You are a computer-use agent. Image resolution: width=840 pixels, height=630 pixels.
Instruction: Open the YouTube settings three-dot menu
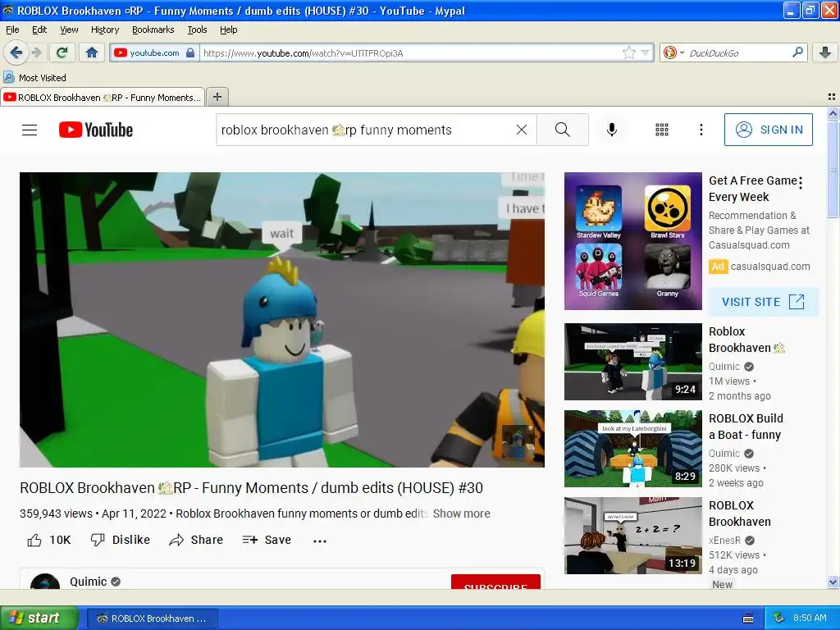[701, 130]
